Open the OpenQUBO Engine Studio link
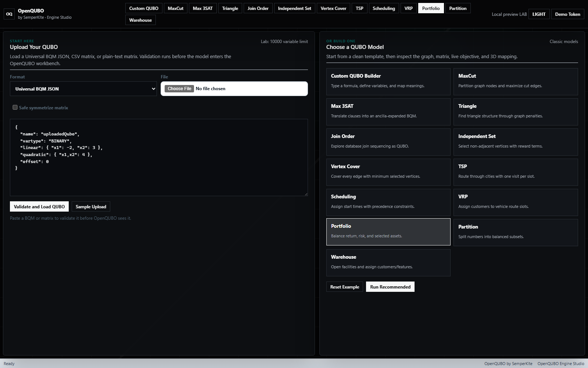The height and width of the screenshot is (368, 588). tap(561, 364)
